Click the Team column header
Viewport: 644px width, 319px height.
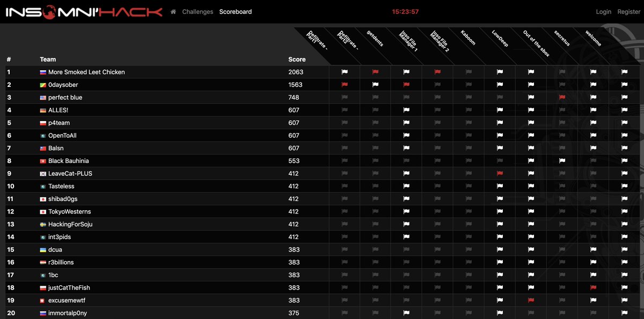pos(48,60)
